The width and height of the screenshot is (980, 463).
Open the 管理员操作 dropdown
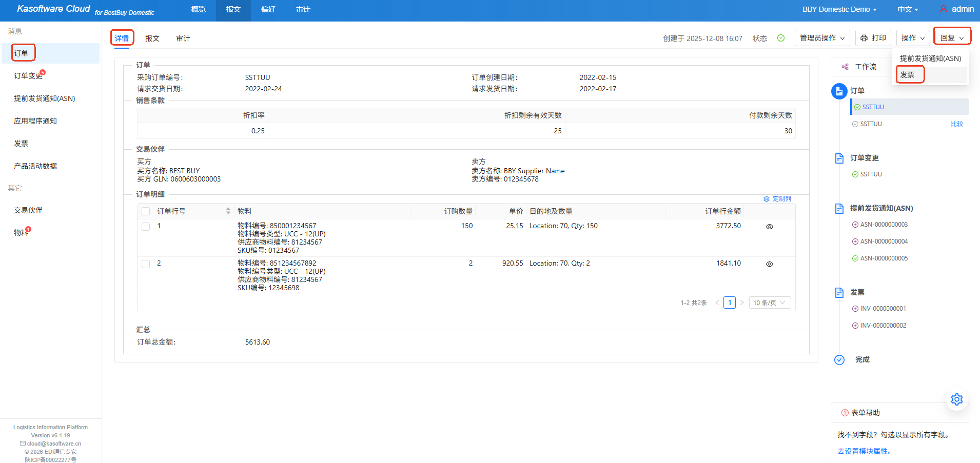click(822, 38)
